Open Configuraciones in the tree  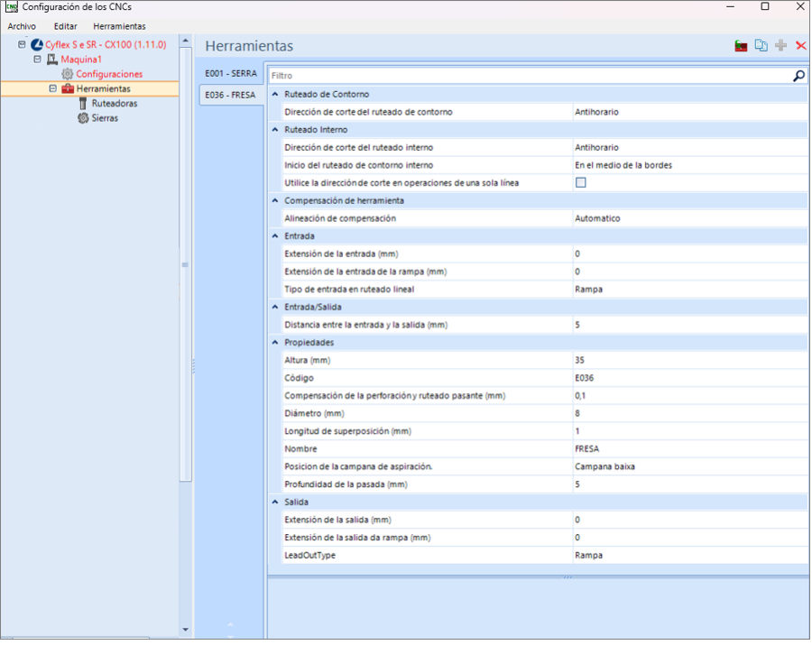click(x=109, y=74)
